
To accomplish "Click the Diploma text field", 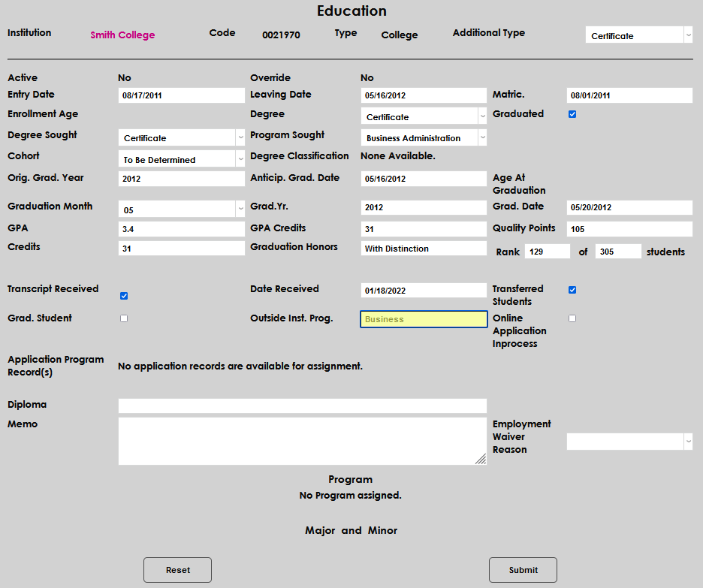I will click(302, 406).
